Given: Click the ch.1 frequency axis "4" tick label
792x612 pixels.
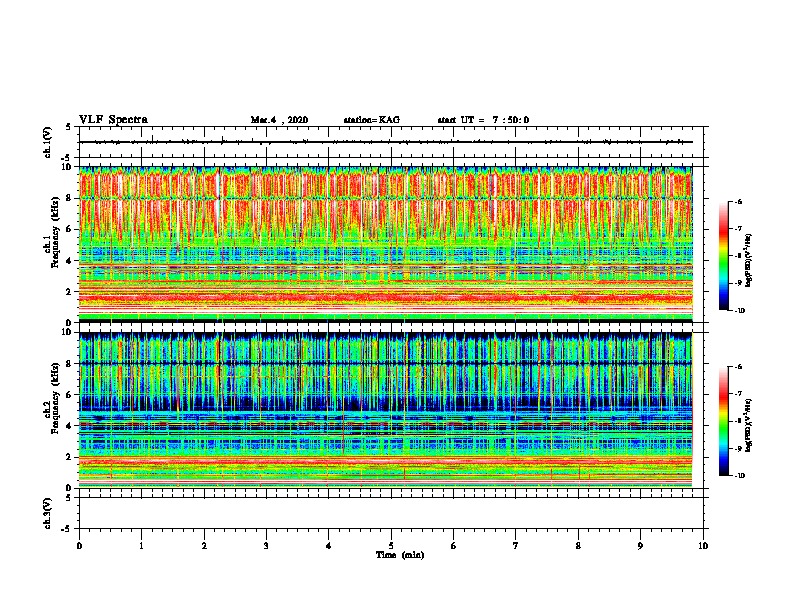Looking at the screenshot, I should [x=69, y=261].
